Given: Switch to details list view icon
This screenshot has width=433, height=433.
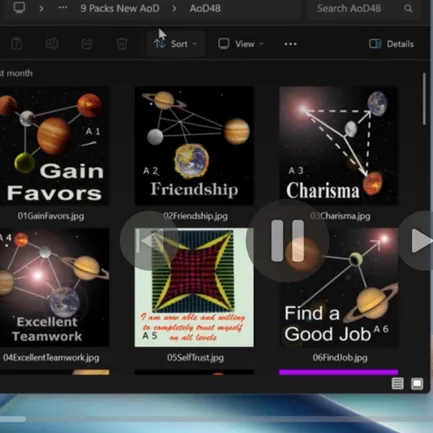Looking at the screenshot, I should pyautogui.click(x=397, y=383).
